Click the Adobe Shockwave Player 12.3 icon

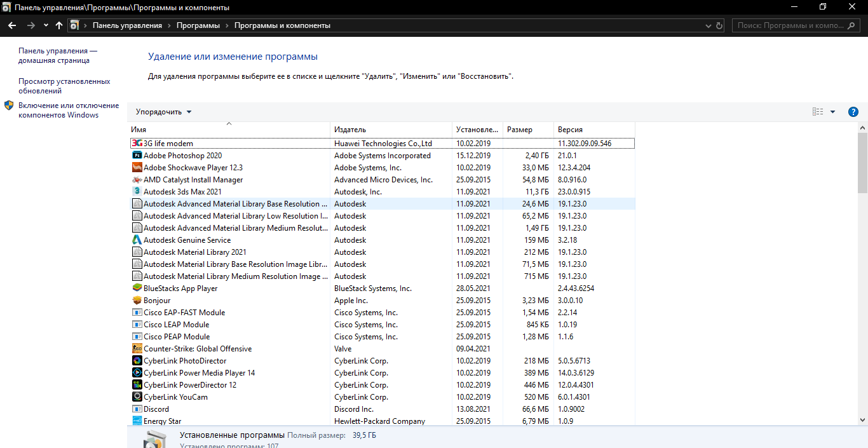point(137,168)
